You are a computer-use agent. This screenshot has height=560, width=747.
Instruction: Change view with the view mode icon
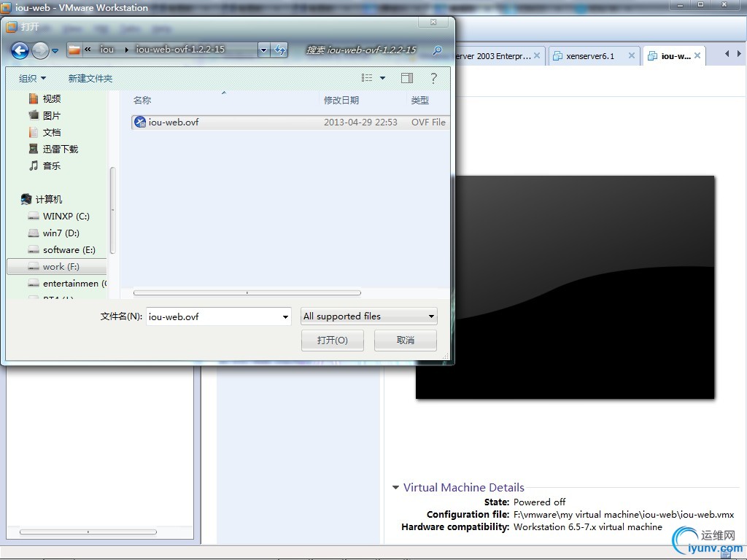point(367,77)
